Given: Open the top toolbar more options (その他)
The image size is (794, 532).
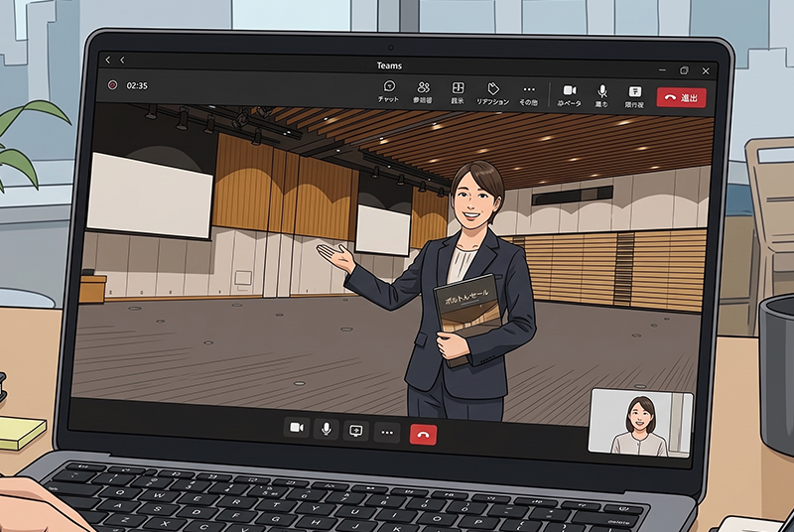Looking at the screenshot, I should [x=528, y=94].
